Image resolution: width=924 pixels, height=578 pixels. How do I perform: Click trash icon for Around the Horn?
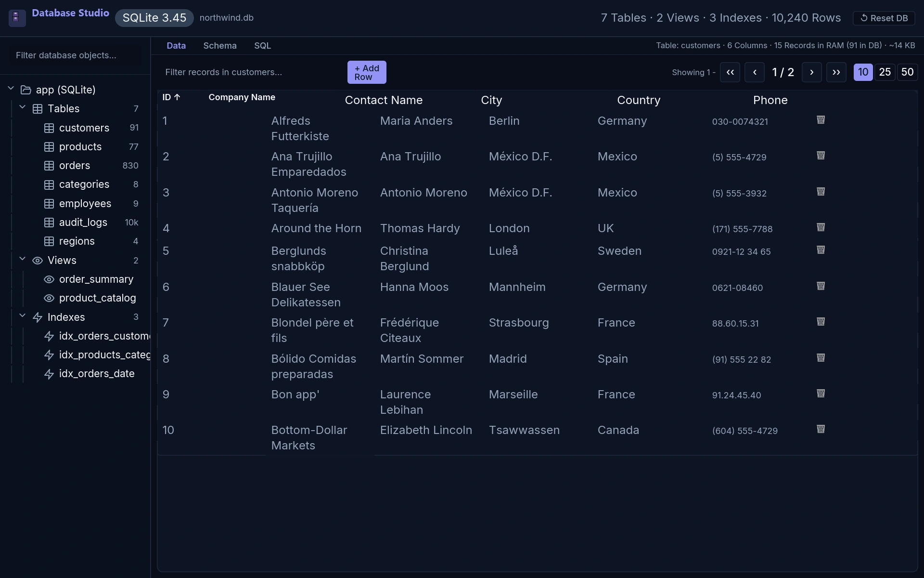pyautogui.click(x=821, y=227)
